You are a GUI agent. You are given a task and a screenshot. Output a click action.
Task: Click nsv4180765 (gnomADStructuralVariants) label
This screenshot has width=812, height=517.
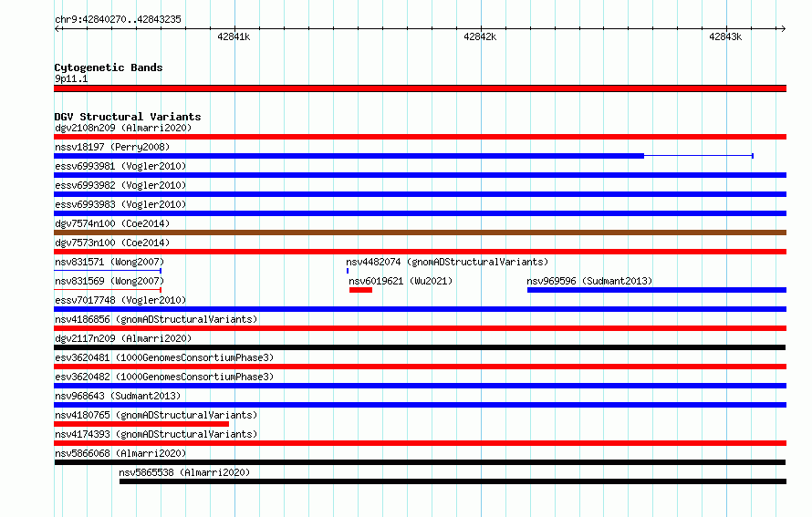tap(156, 415)
